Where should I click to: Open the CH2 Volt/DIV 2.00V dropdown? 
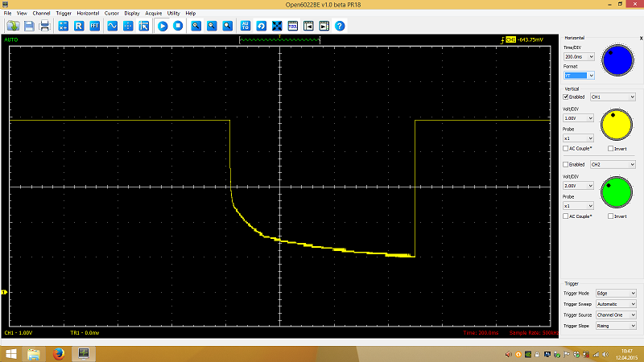click(578, 186)
